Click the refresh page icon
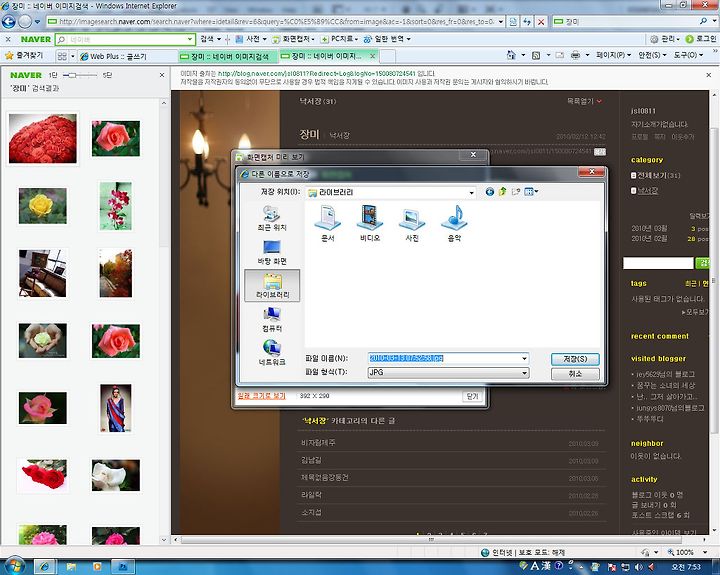The width and height of the screenshot is (720, 575). pos(527,22)
